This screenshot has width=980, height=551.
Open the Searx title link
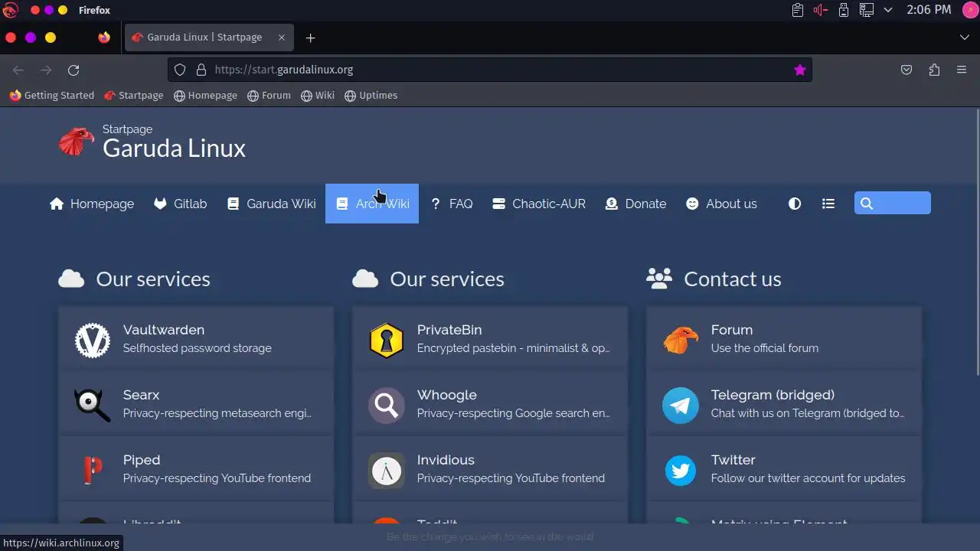[142, 395]
